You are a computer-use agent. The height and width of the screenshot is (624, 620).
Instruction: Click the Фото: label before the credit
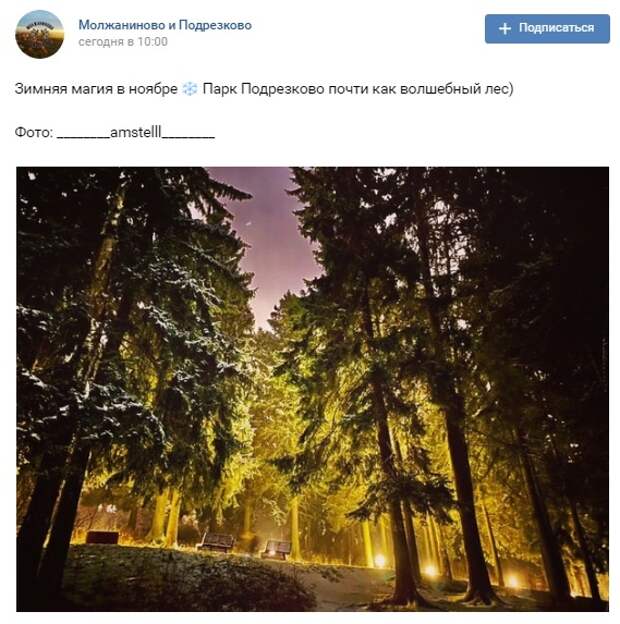(34, 132)
